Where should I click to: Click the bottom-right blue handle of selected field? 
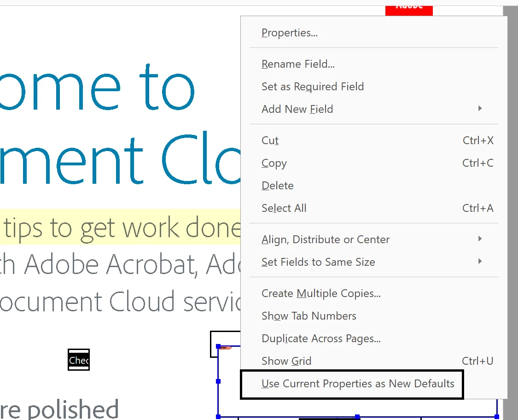pos(496,417)
